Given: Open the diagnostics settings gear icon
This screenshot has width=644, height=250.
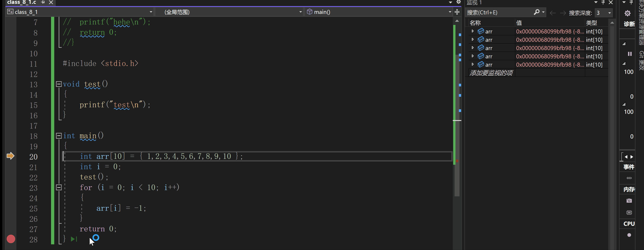Looking at the screenshot, I should point(627,13).
